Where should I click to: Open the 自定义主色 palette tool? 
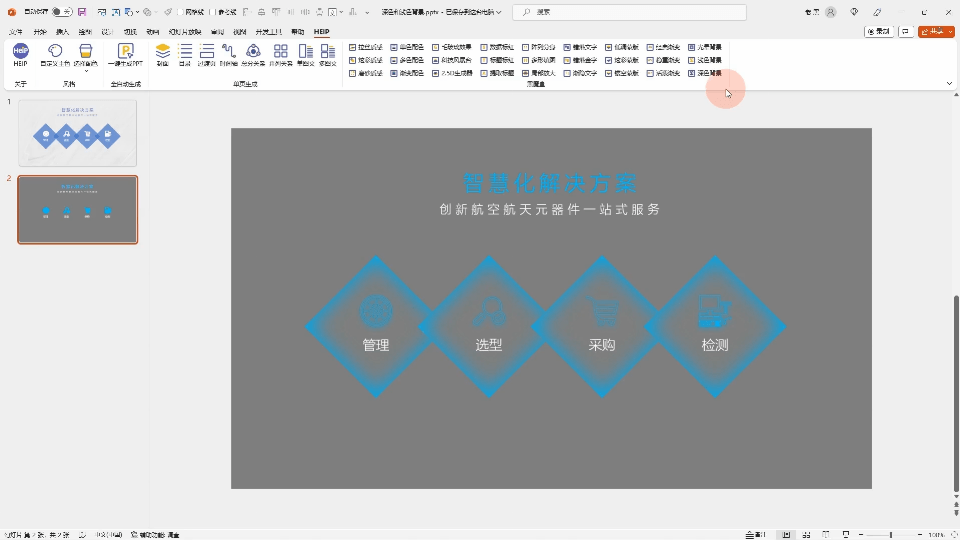54,54
